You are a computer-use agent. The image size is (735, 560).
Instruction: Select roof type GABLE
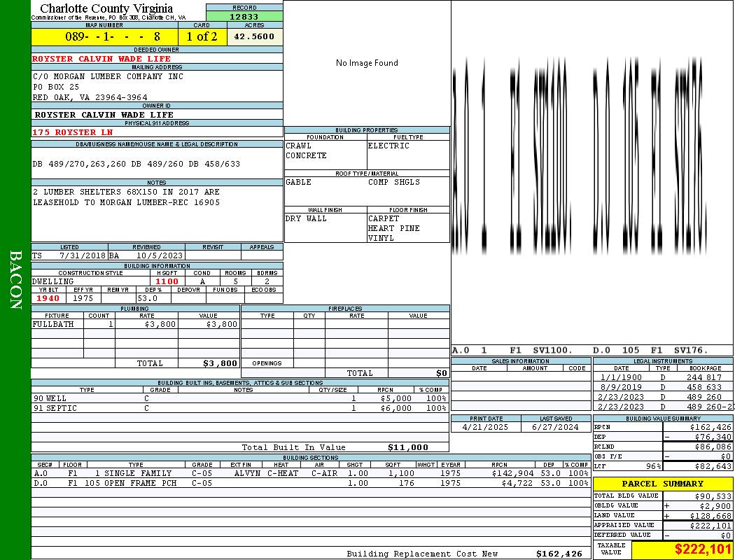pos(299,182)
